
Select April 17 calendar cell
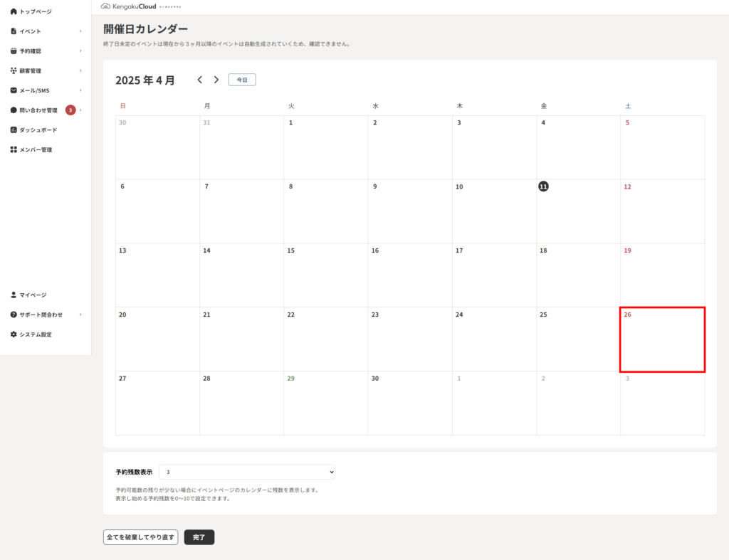point(494,275)
